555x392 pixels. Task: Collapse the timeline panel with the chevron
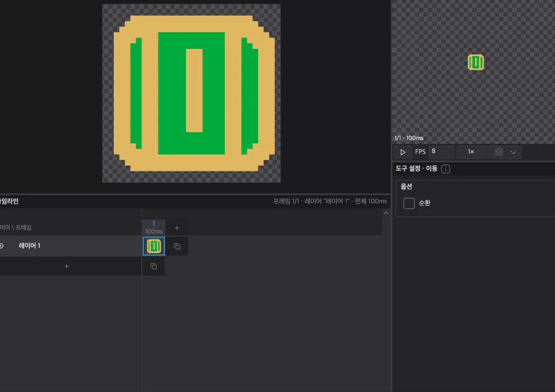coord(386,213)
